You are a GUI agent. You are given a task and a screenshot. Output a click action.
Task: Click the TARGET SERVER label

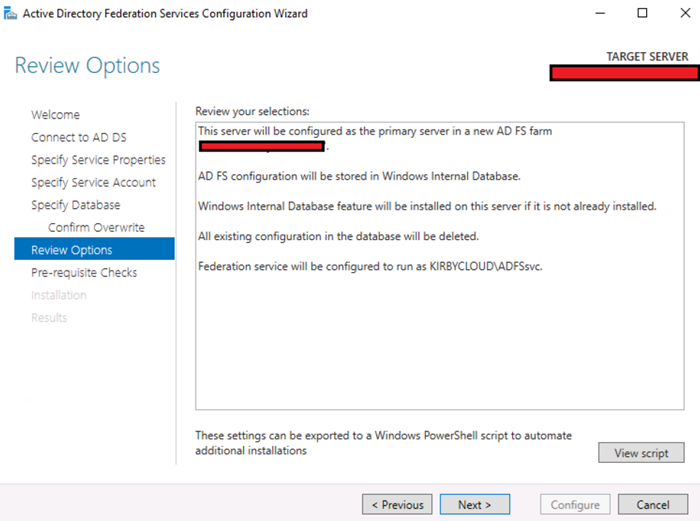point(647,57)
